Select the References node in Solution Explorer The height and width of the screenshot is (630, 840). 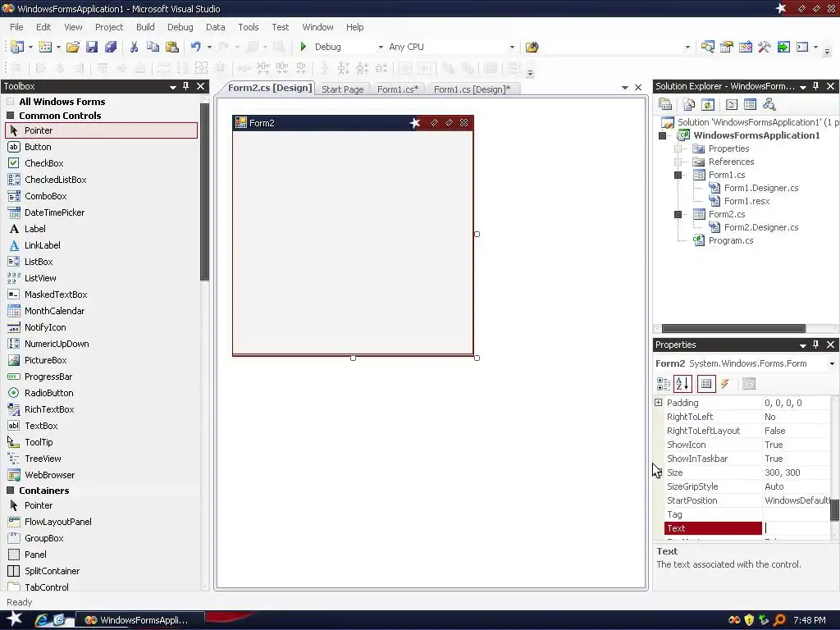click(731, 162)
